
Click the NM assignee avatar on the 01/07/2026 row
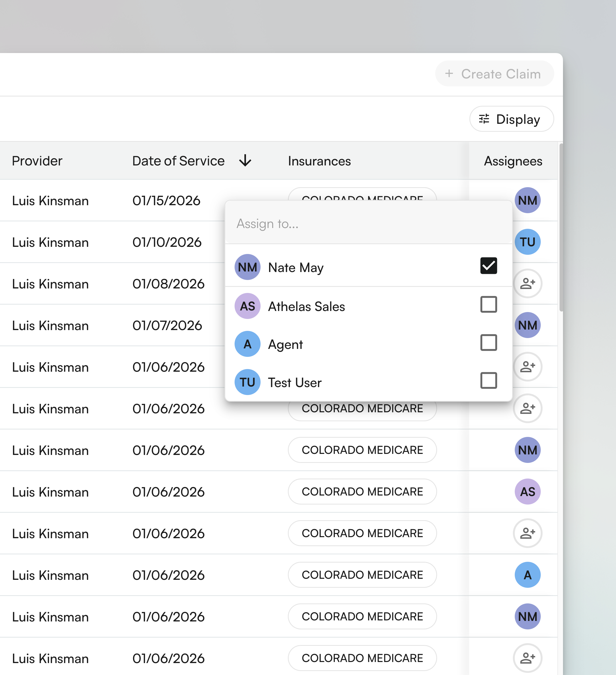[527, 325]
